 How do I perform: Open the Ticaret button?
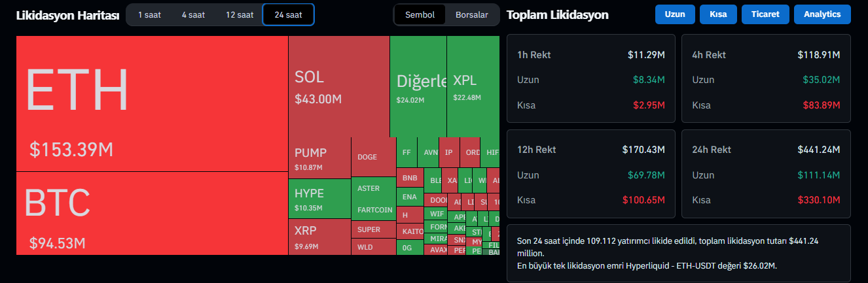click(x=765, y=14)
